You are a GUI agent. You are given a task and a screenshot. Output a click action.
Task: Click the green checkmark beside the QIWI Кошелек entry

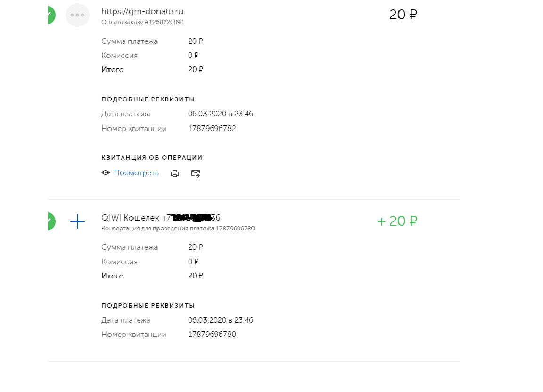[50, 221]
